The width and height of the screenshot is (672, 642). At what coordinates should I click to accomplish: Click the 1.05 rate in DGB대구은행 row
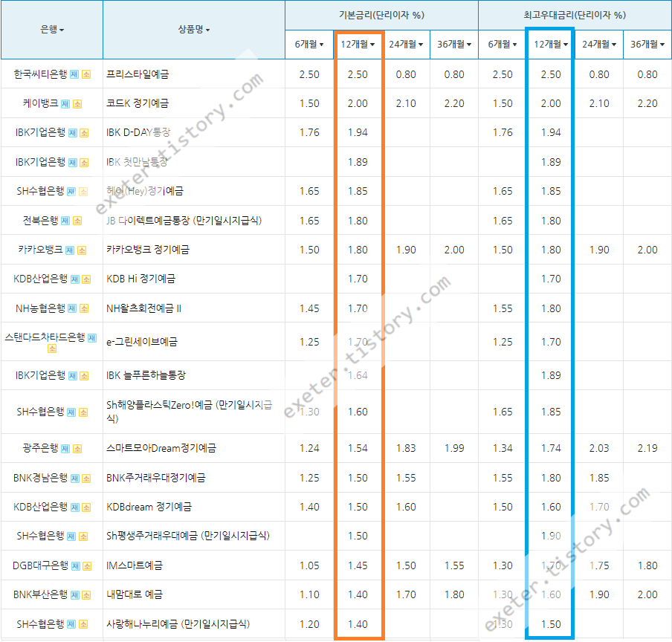pos(309,565)
